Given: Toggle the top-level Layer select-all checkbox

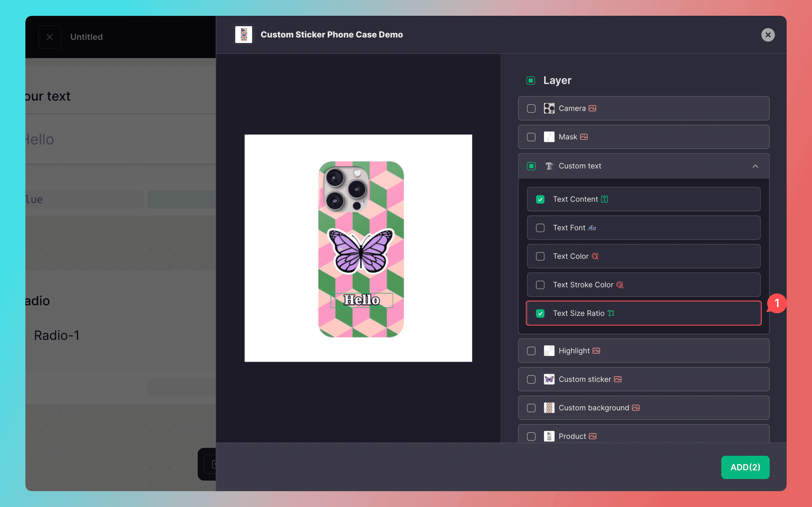Looking at the screenshot, I should pyautogui.click(x=531, y=81).
